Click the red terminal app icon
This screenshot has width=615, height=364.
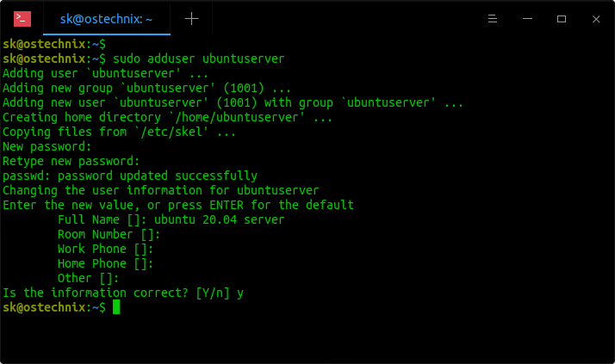(22, 19)
